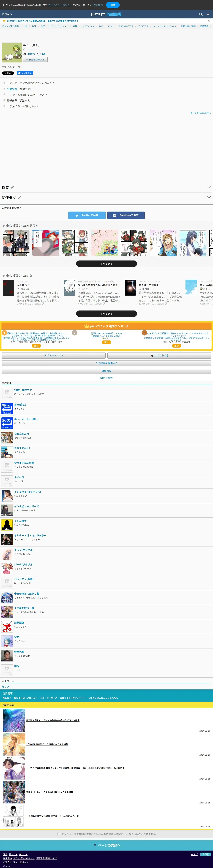Click the セリフ category link
This screenshot has width=213, height=868.
[5, 686]
